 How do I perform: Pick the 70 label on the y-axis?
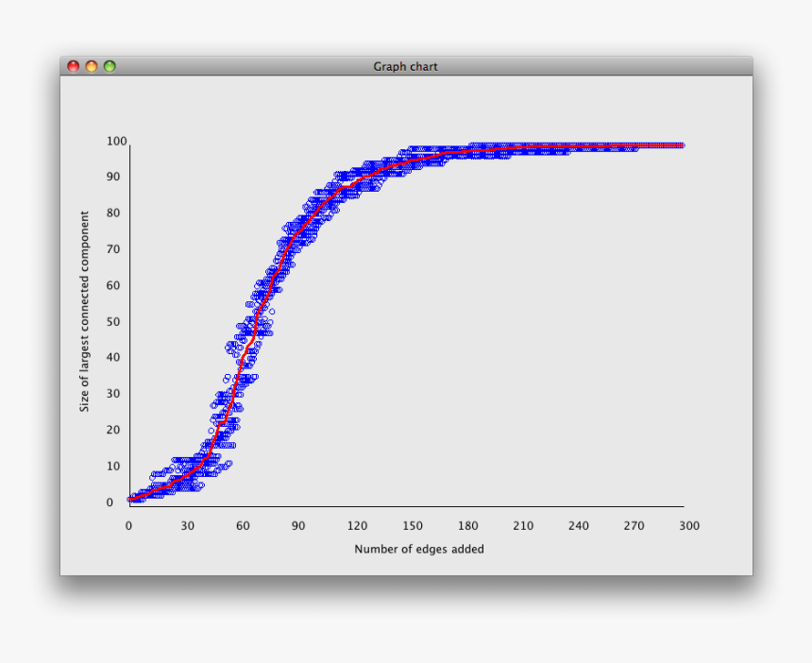point(113,249)
